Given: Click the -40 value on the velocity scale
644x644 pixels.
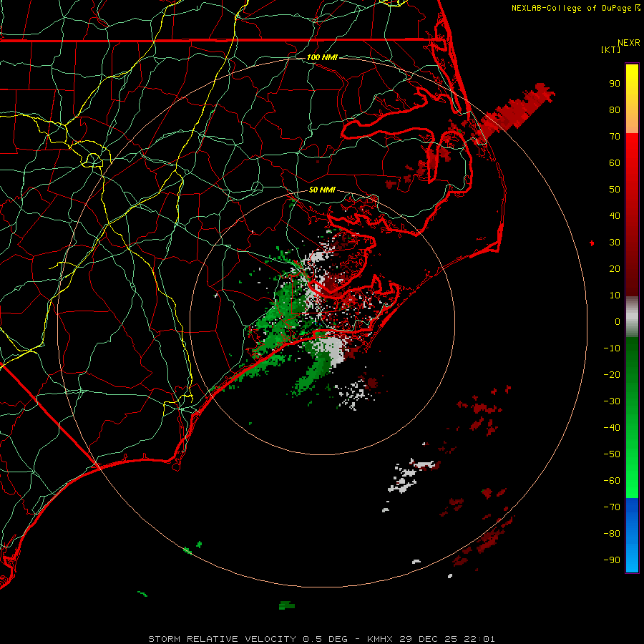Looking at the screenshot, I should (x=612, y=428).
